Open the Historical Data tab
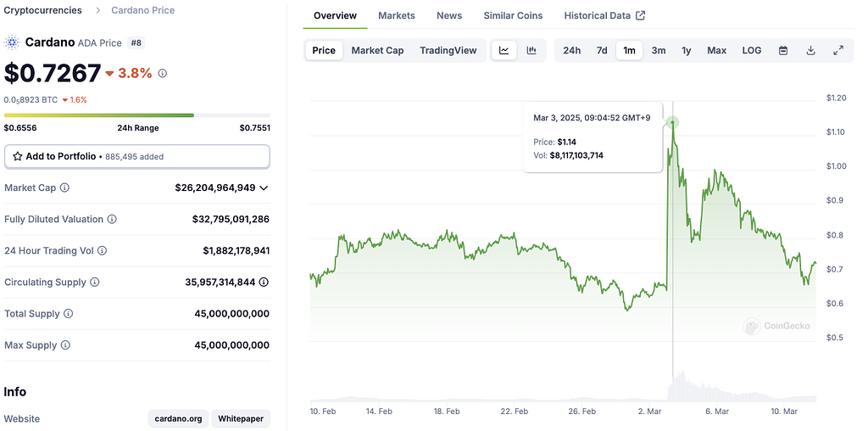Image resolution: width=868 pixels, height=431 pixels. (604, 15)
